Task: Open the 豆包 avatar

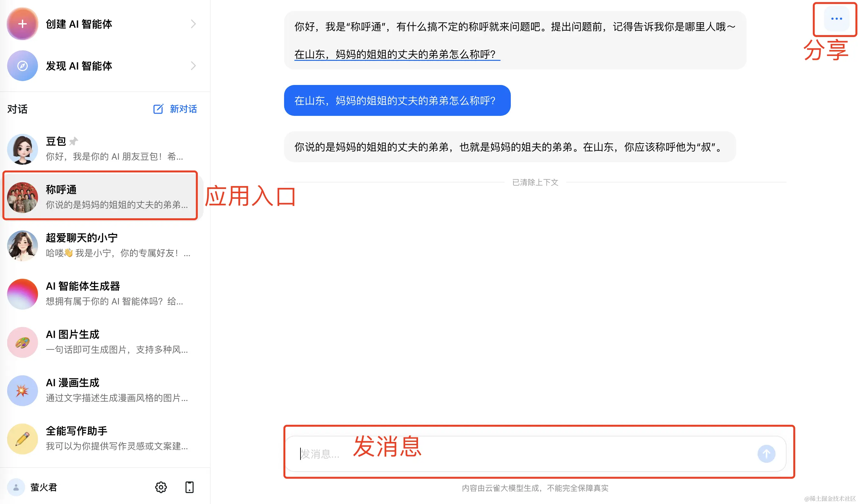Action: tap(23, 149)
